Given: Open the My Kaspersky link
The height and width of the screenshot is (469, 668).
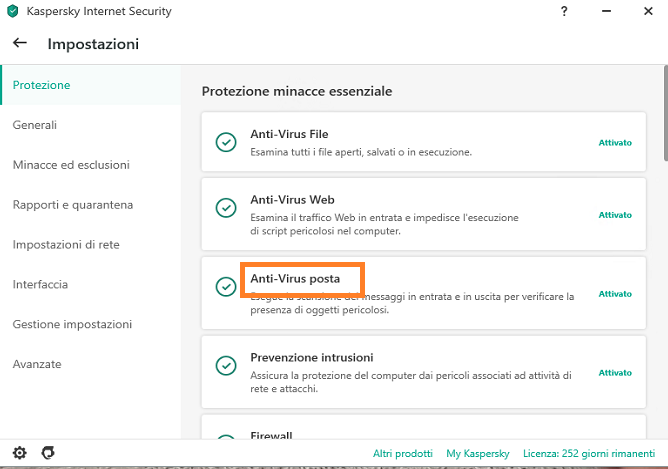Looking at the screenshot, I should (478, 453).
